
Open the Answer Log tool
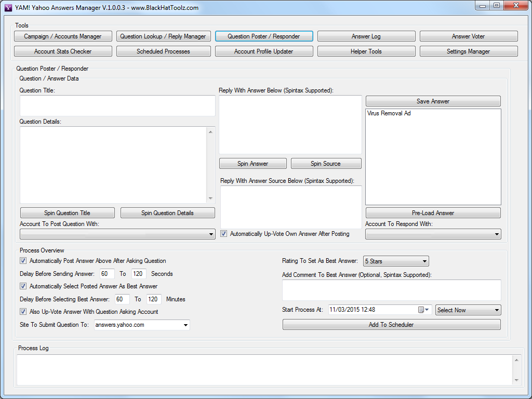tap(366, 36)
